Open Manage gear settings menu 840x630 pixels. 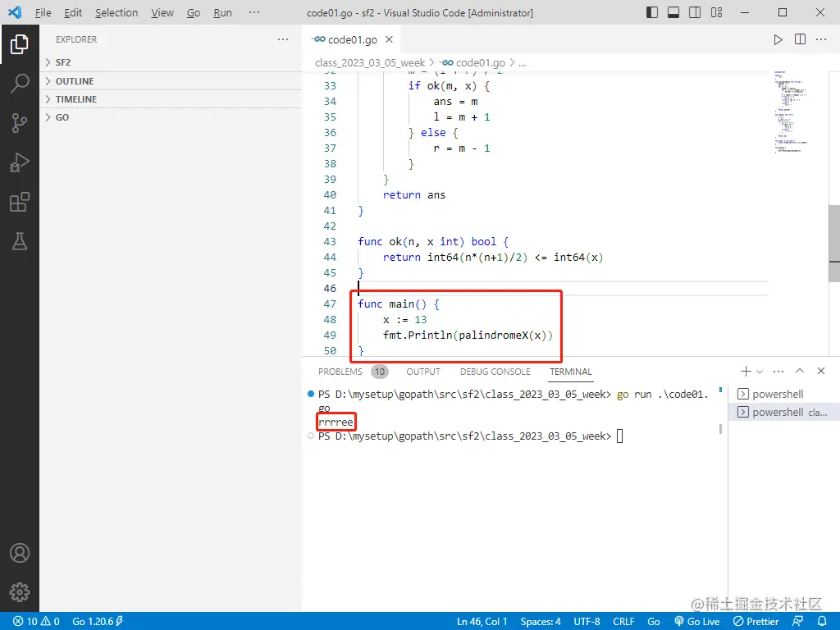(x=20, y=592)
